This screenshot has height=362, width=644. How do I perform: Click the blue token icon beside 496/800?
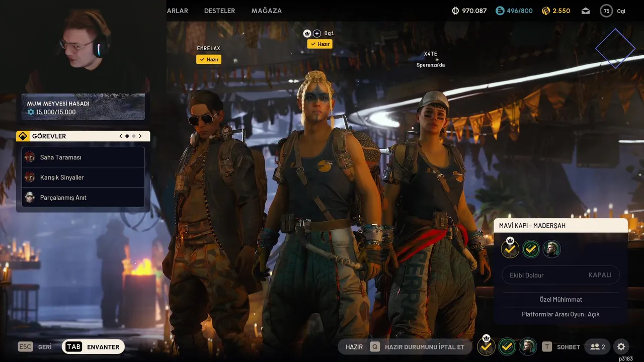tap(500, 11)
